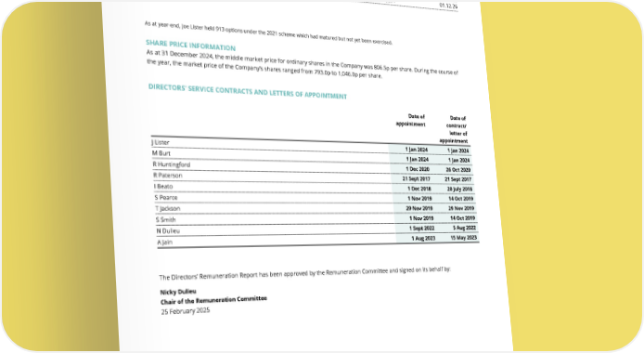Click the sentence about Joe Lister's options
This screenshot has height=353, width=644.
tap(268, 33)
